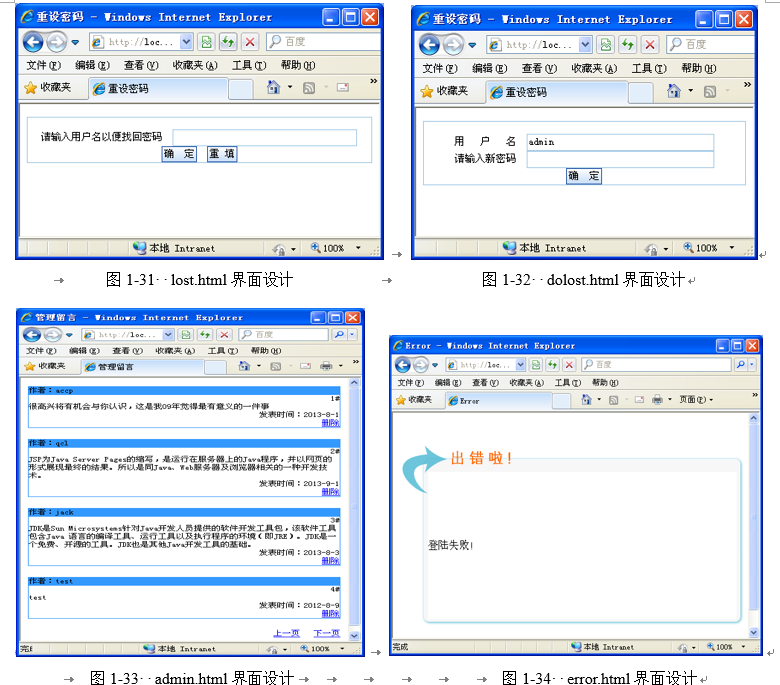Viewport: 780px width, 685px height.
Task: Click Stop icon in 管理留言 admin window
Action: coord(224,334)
